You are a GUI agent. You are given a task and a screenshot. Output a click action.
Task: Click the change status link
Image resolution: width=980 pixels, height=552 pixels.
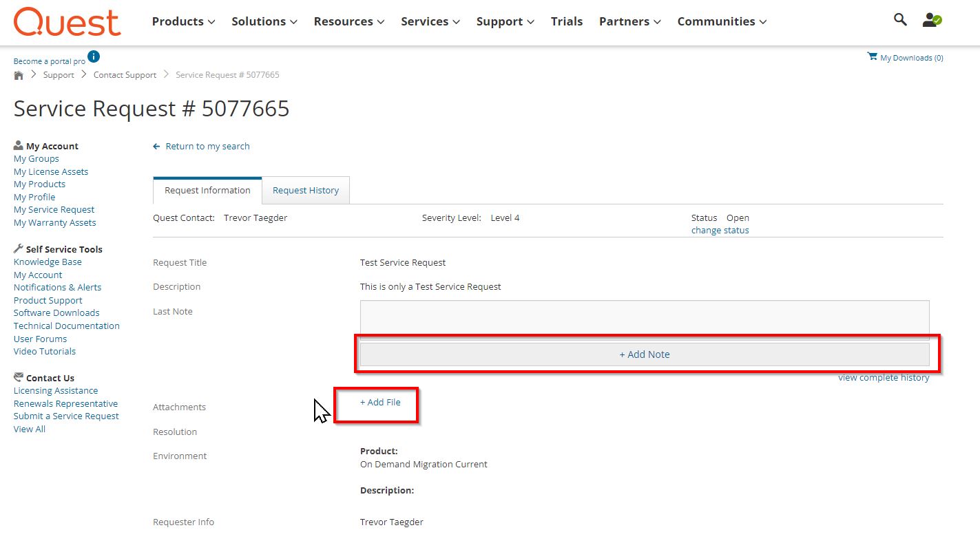pyautogui.click(x=720, y=231)
